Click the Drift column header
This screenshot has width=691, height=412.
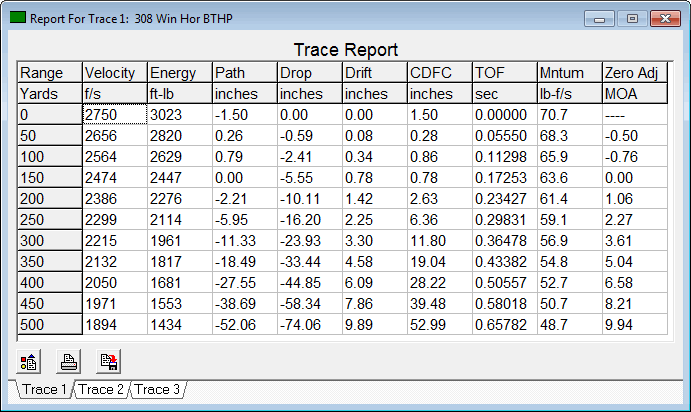click(x=375, y=73)
